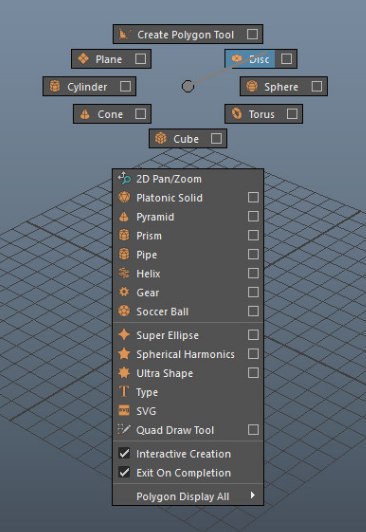
Task: Click the SVG icon
Action: 124,411
